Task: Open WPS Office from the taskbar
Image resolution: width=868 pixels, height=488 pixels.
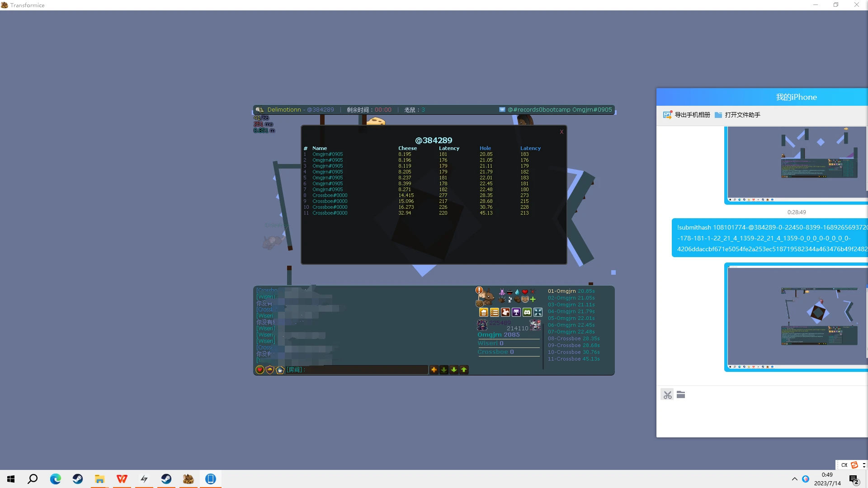Action: (122, 479)
